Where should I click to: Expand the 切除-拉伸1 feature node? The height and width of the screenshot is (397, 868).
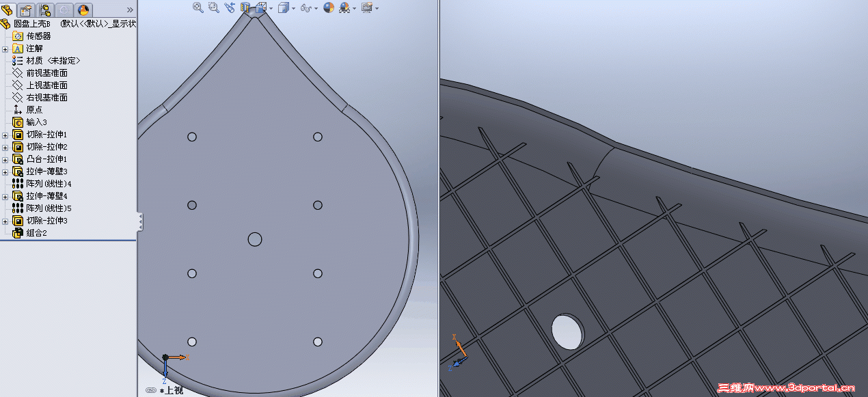[x=5, y=135]
